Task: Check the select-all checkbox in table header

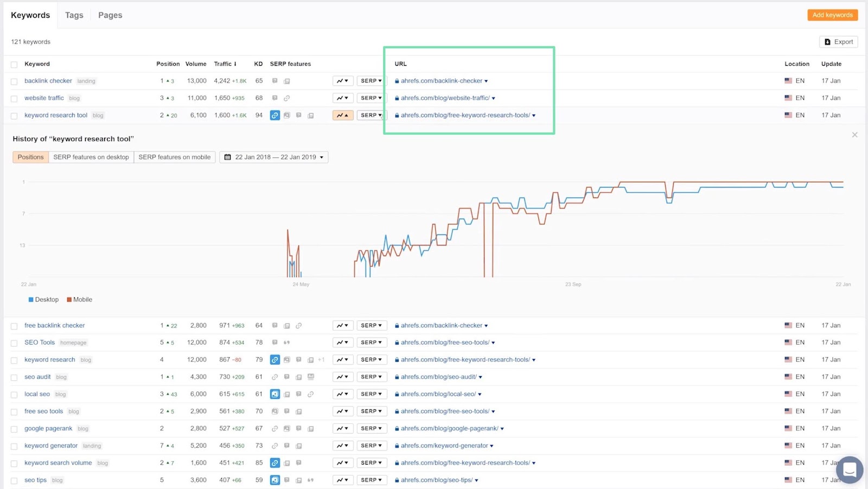Action: (x=14, y=65)
